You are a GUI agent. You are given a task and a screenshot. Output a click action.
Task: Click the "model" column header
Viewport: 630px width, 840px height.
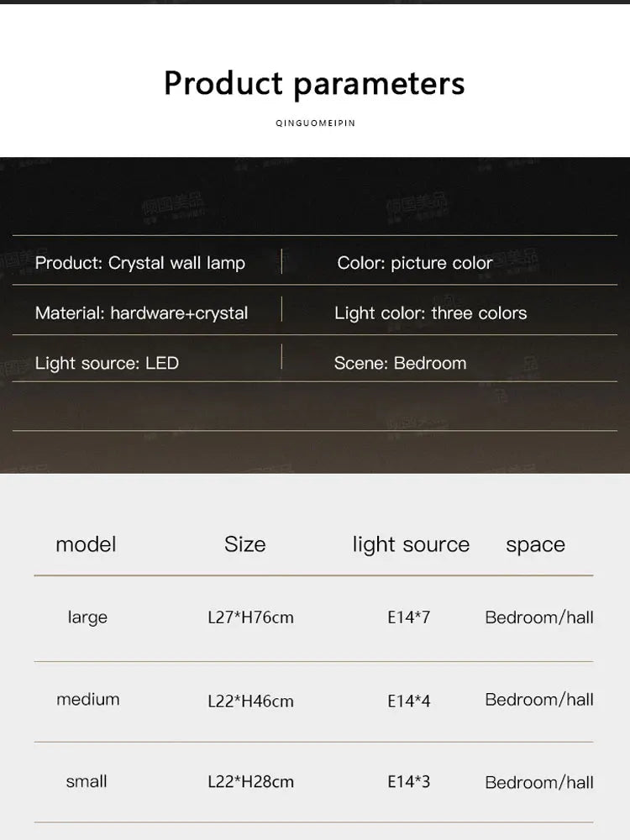point(86,544)
